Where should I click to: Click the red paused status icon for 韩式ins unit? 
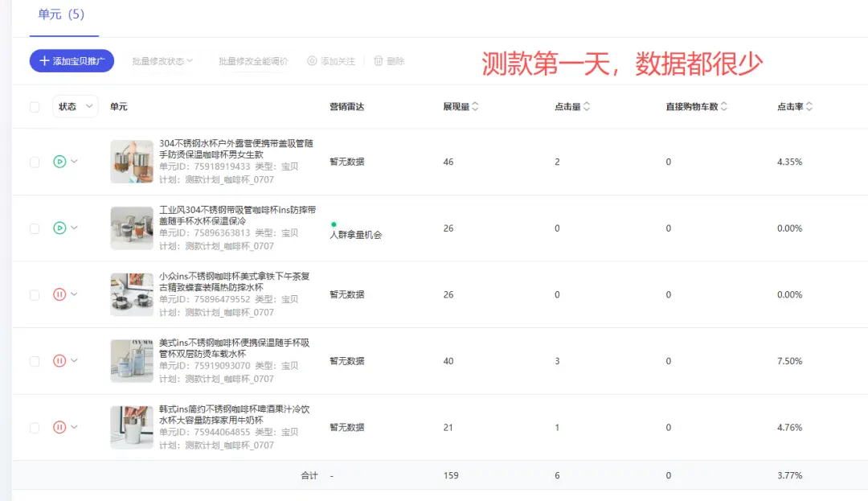59,427
